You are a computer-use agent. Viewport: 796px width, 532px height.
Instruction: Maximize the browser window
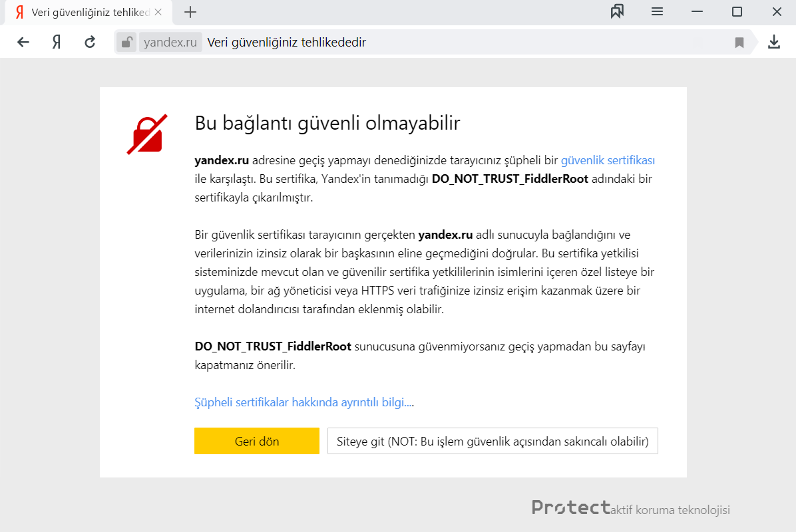737,12
